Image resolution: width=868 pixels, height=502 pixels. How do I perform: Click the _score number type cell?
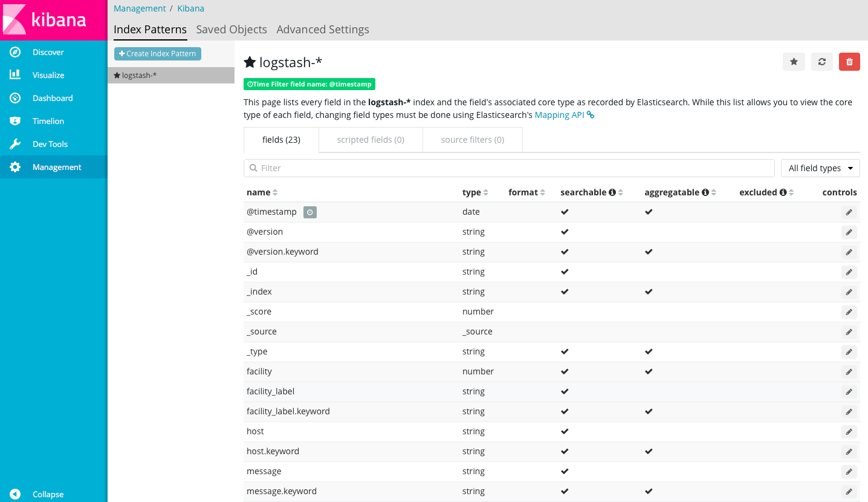[x=478, y=312]
